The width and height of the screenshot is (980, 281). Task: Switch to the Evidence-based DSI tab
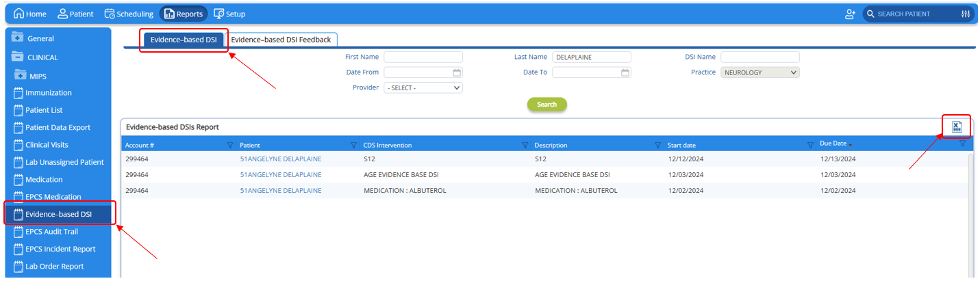(x=184, y=40)
